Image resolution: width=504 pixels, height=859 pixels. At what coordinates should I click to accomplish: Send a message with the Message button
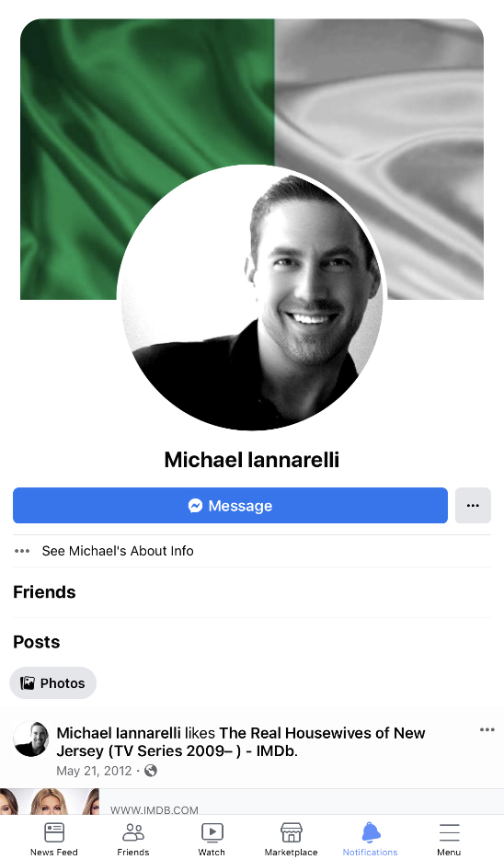pyautogui.click(x=230, y=506)
